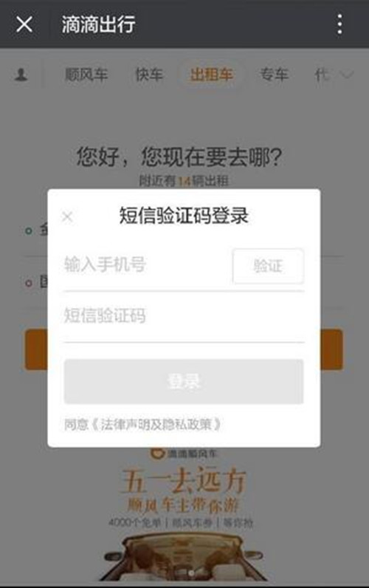The height and width of the screenshot is (588, 369).
Task: Click the grey 登录 login button
Action: point(184,381)
